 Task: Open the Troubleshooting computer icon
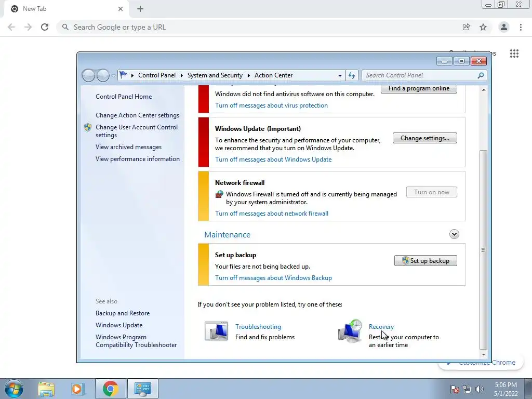(x=216, y=331)
